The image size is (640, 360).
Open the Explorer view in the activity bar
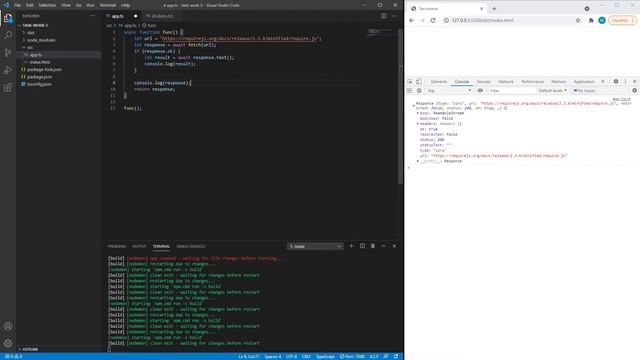[x=8, y=18]
